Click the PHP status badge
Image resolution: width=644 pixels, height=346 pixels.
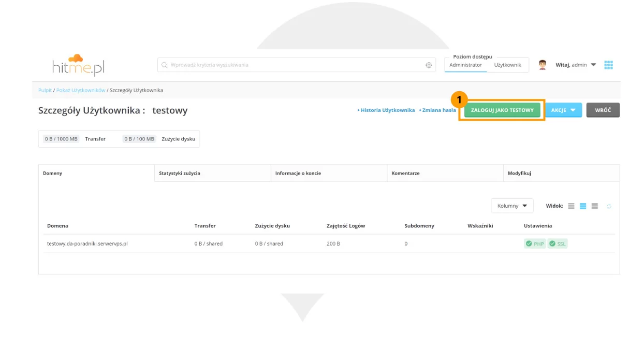535,243
